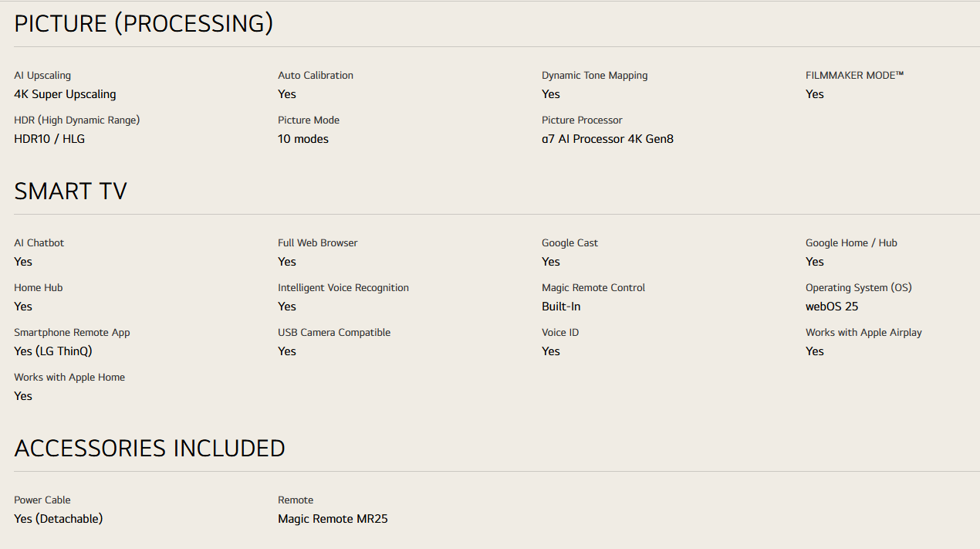
Task: Select the Full Web Browser label
Action: tap(318, 243)
